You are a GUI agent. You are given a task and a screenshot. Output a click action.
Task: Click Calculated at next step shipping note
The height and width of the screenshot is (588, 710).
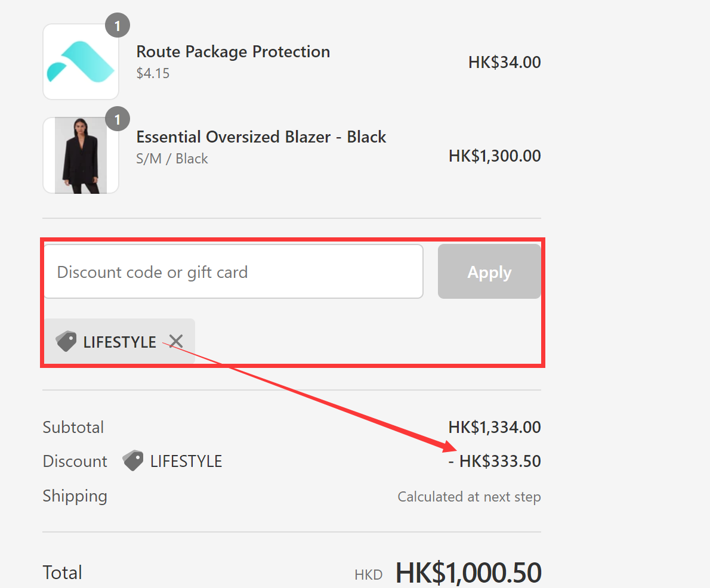coord(469,496)
